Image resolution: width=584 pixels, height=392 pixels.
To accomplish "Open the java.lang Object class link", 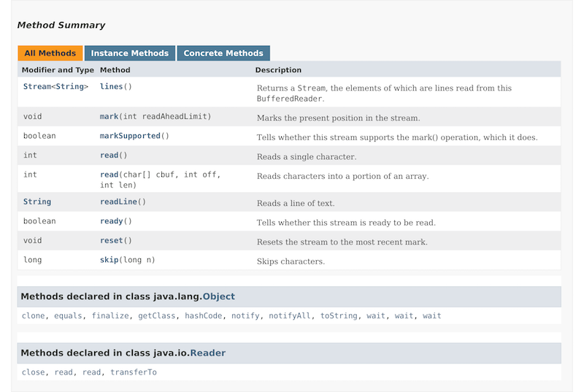I will tap(218, 296).
